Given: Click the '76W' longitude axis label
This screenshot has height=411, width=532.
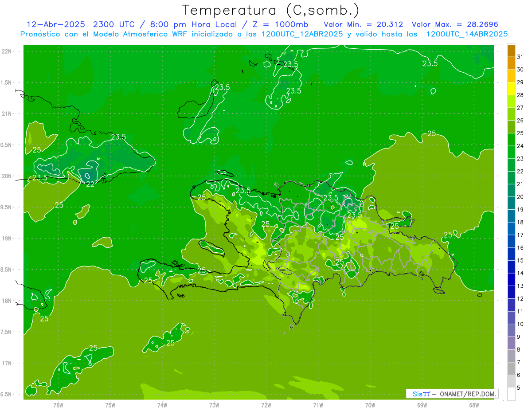Looking at the screenshot, I should [x=58, y=406].
